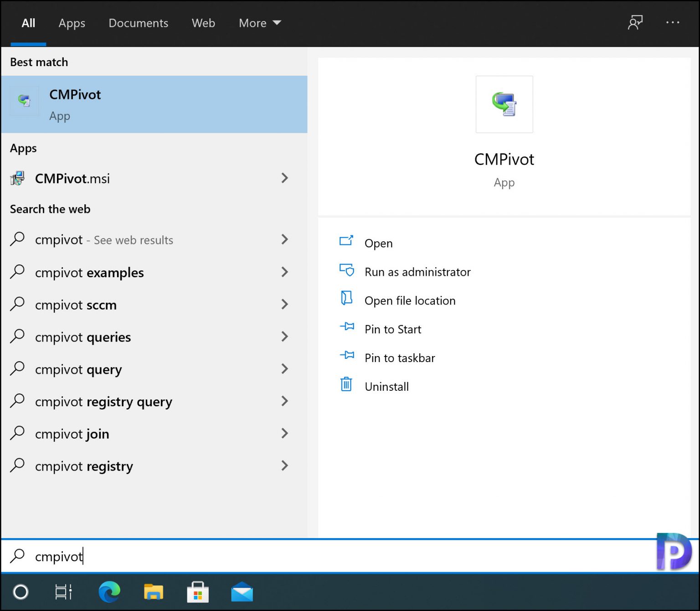Click search icon beside cmpivot join
Screen dimensions: 700x611
[17, 433]
